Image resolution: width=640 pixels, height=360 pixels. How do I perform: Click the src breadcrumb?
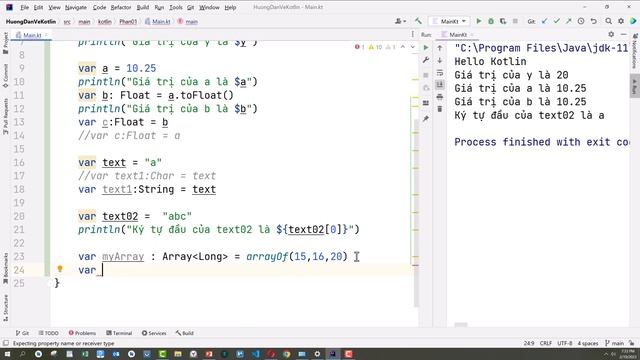(x=67, y=22)
